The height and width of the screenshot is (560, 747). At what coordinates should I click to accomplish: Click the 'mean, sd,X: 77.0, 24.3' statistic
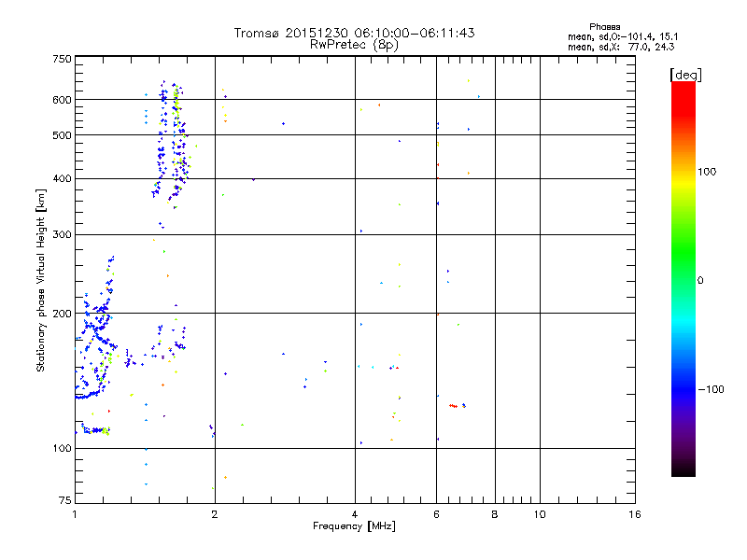point(621,47)
